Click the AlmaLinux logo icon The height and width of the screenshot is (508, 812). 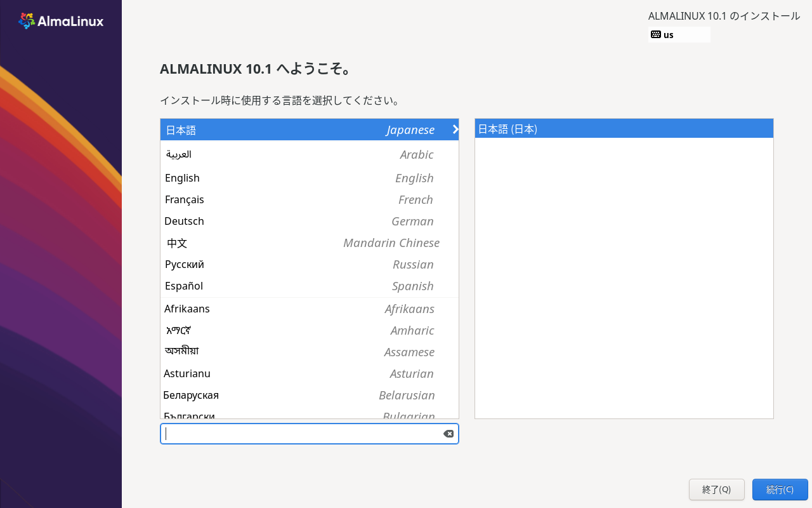[27, 21]
